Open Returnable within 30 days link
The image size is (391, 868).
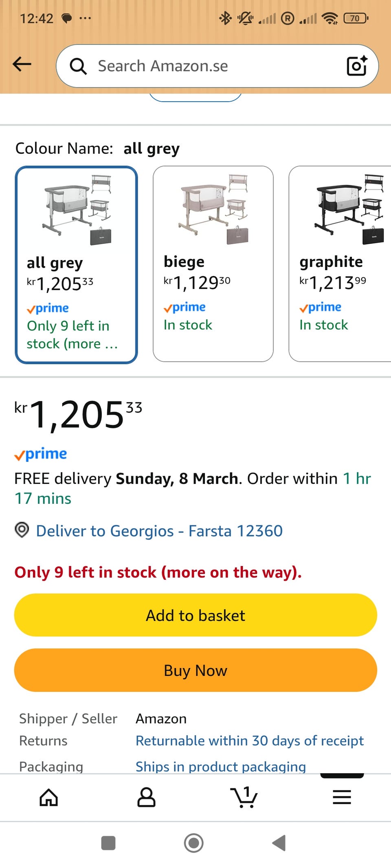click(x=250, y=741)
